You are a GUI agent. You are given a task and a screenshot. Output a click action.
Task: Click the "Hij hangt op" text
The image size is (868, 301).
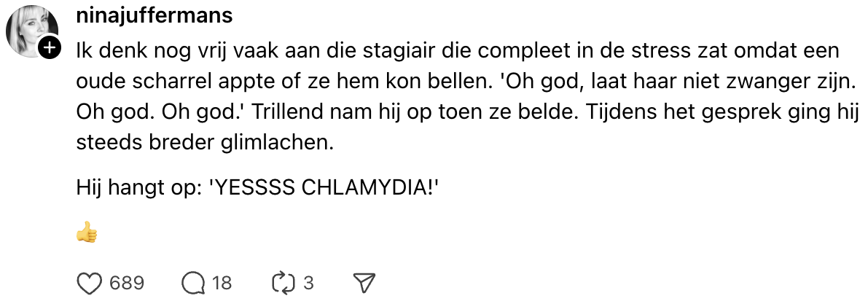click(136, 188)
